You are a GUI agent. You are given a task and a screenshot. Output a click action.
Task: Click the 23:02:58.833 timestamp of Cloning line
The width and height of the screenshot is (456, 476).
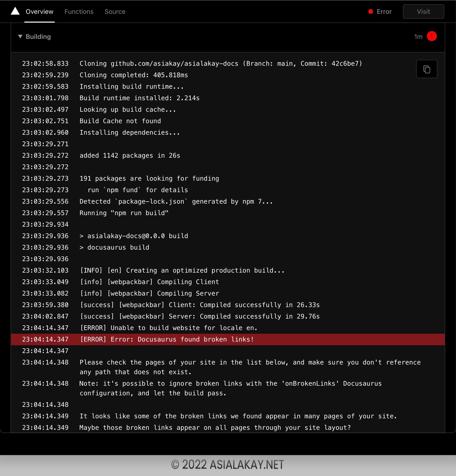click(x=45, y=64)
